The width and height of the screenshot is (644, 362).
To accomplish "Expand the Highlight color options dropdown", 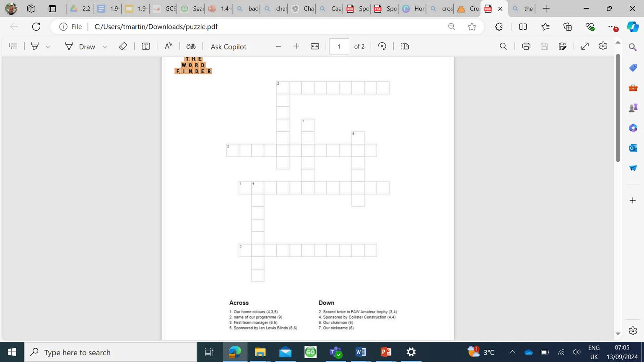I will (x=48, y=47).
